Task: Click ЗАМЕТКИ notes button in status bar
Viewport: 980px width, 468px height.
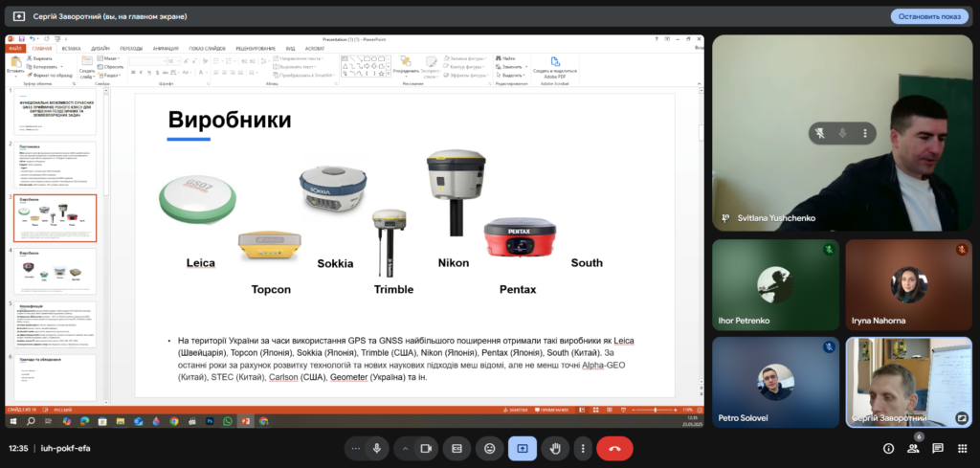Action: click(518, 410)
